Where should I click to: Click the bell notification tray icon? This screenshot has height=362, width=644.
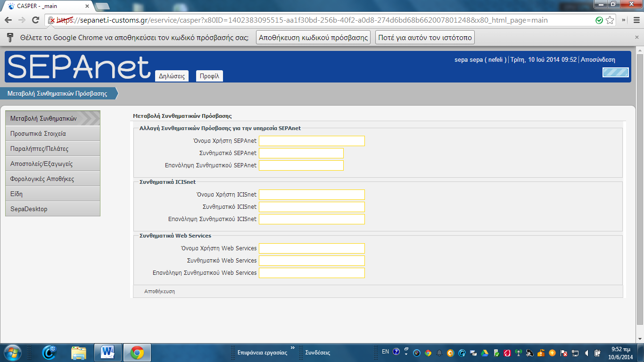coord(439,353)
